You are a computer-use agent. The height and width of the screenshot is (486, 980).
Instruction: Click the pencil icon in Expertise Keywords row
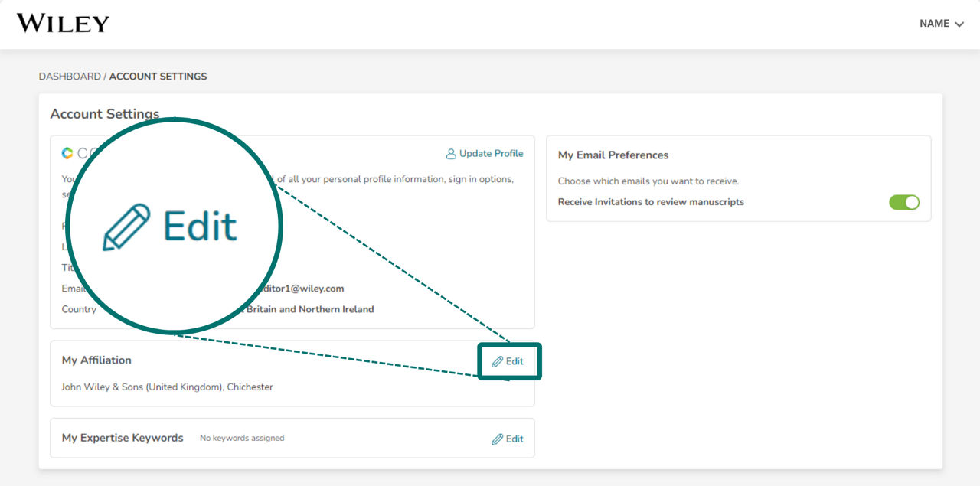(x=498, y=439)
